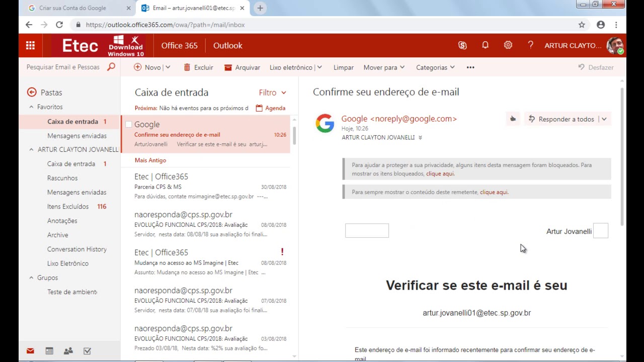Open more actions ellipsis in toolbar
Viewport: 644px width, 362px height.
click(x=470, y=67)
